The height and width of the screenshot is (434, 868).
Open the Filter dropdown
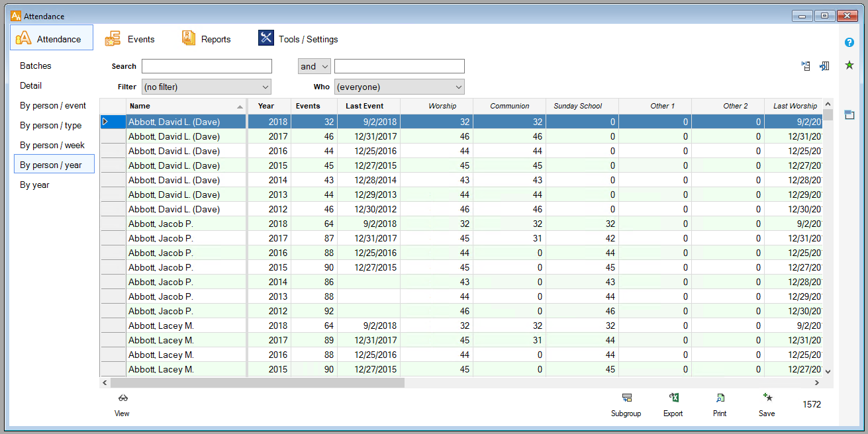207,87
